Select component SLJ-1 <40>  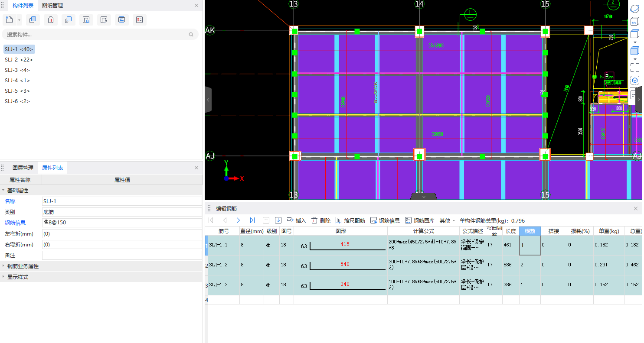pos(19,49)
